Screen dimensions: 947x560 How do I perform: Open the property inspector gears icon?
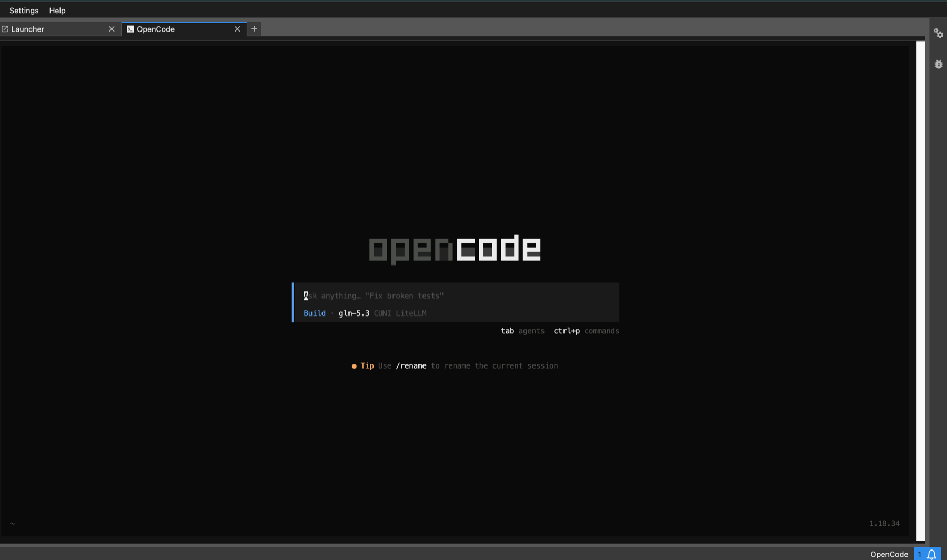point(939,34)
